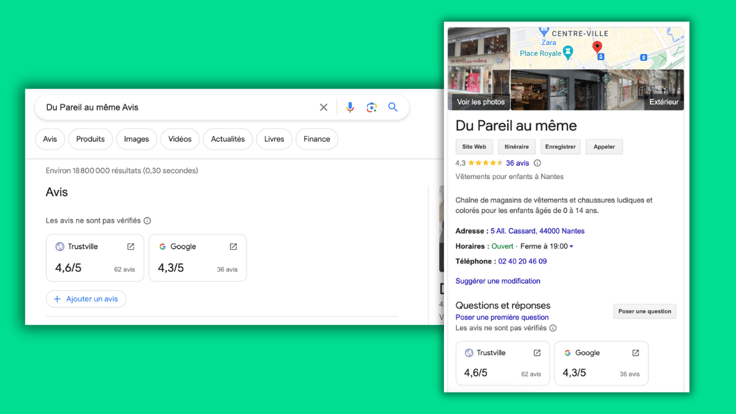Screen dimensions: 736x414
Task: Click Suggérer une modification link
Action: click(498, 281)
